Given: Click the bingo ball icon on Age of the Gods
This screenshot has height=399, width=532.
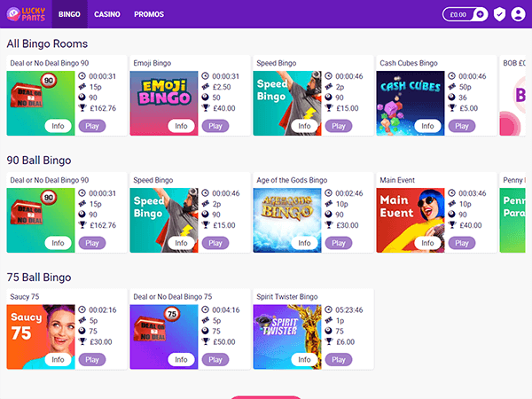Looking at the screenshot, I should click(x=328, y=215).
